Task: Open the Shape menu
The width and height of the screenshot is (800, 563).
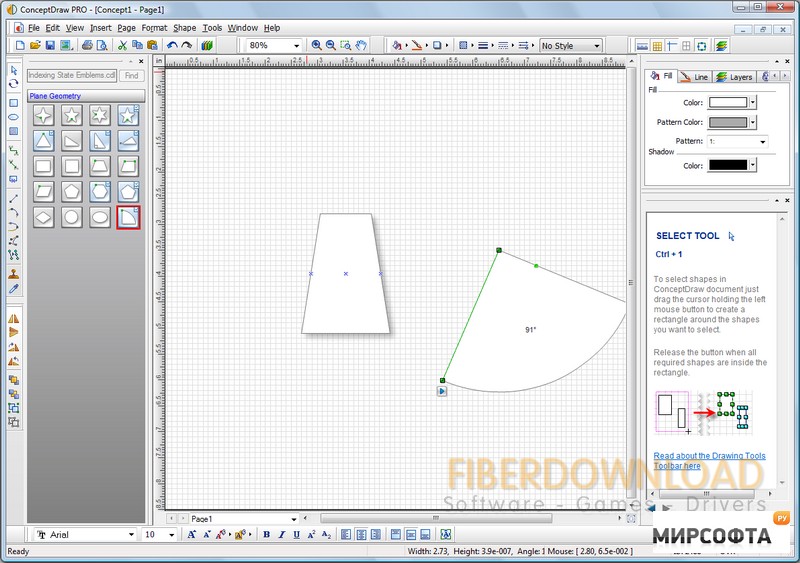Action: 184,28
